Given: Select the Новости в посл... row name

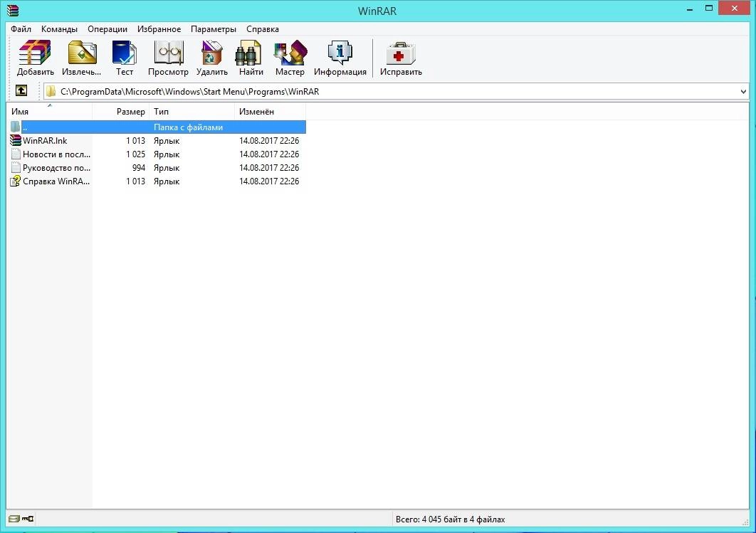Looking at the screenshot, I should tap(56, 154).
